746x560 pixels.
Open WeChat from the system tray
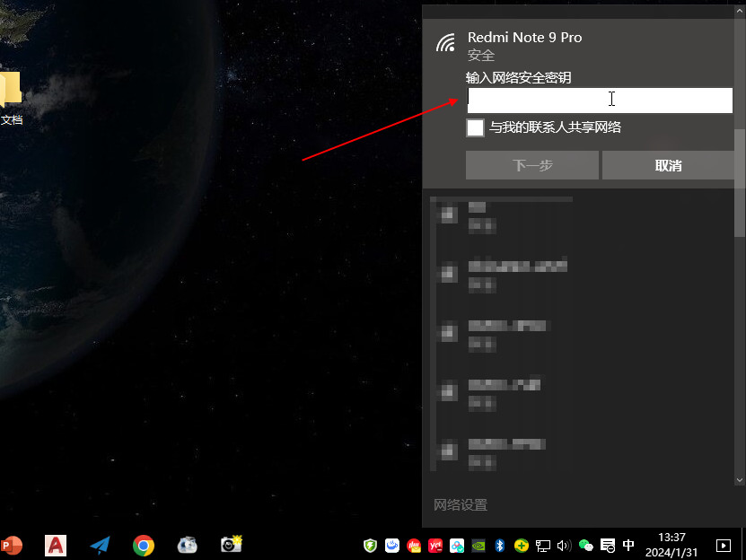point(586,545)
